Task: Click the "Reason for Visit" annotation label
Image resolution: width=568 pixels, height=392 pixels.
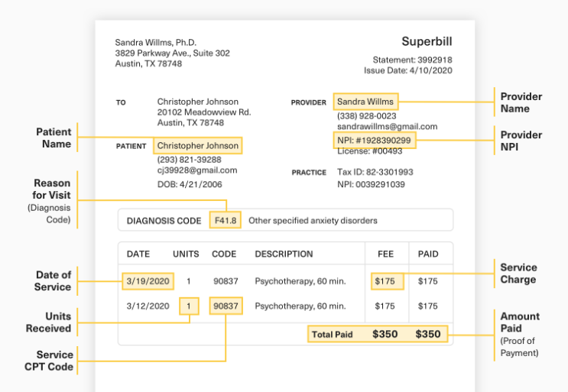Action: 52,190
